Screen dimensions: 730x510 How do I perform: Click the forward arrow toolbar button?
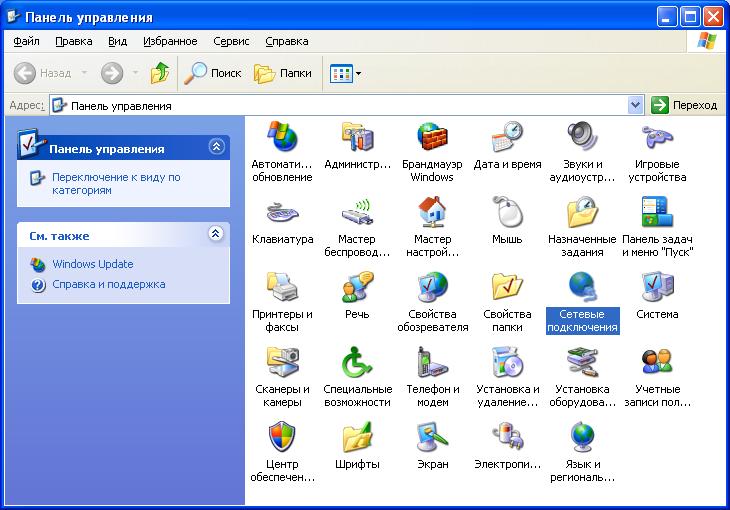coord(112,73)
